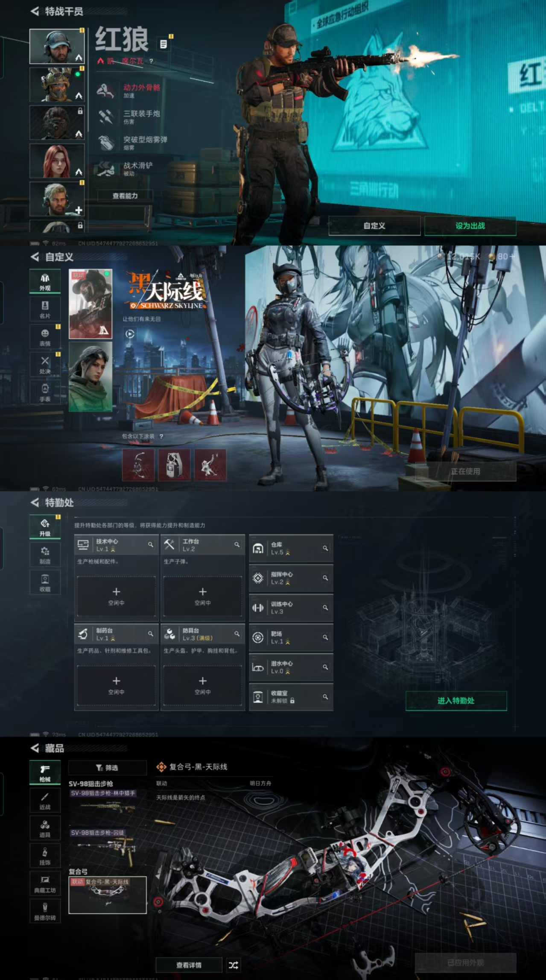Add a job in the 技术中心 idle slot

116,596
